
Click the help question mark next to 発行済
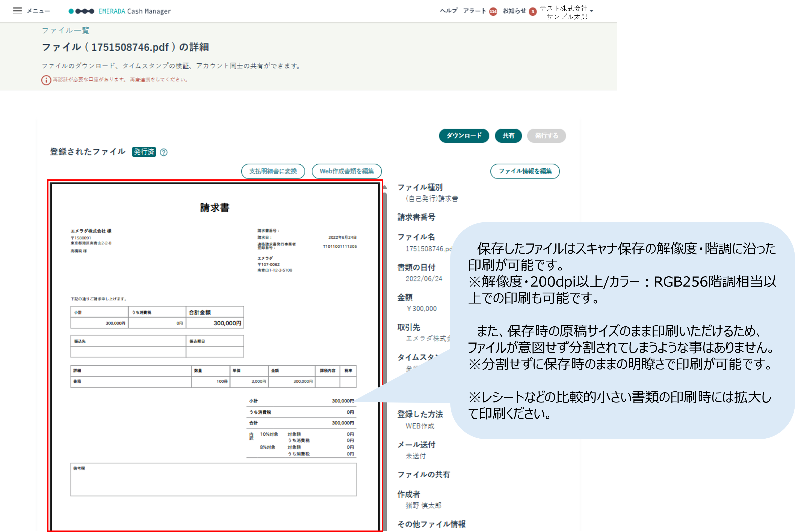click(x=164, y=152)
